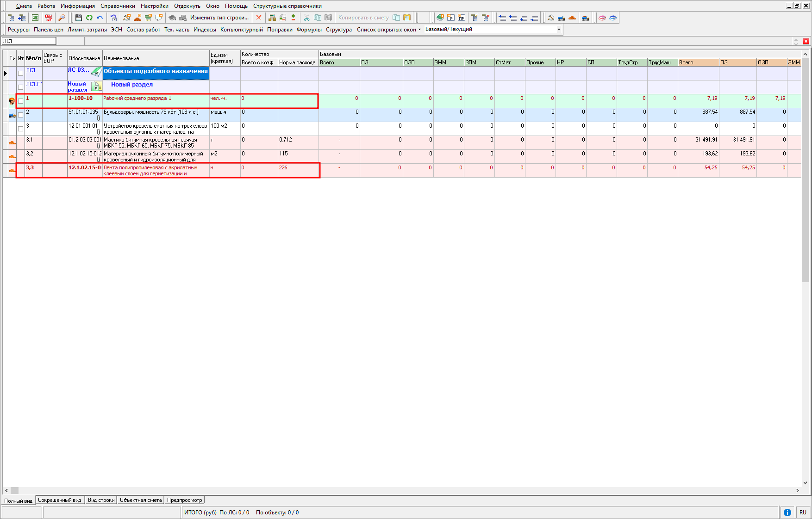The image size is (812, 519).
Task: Open the Базовый/Текущий dropdown
Action: pyautogui.click(x=559, y=29)
